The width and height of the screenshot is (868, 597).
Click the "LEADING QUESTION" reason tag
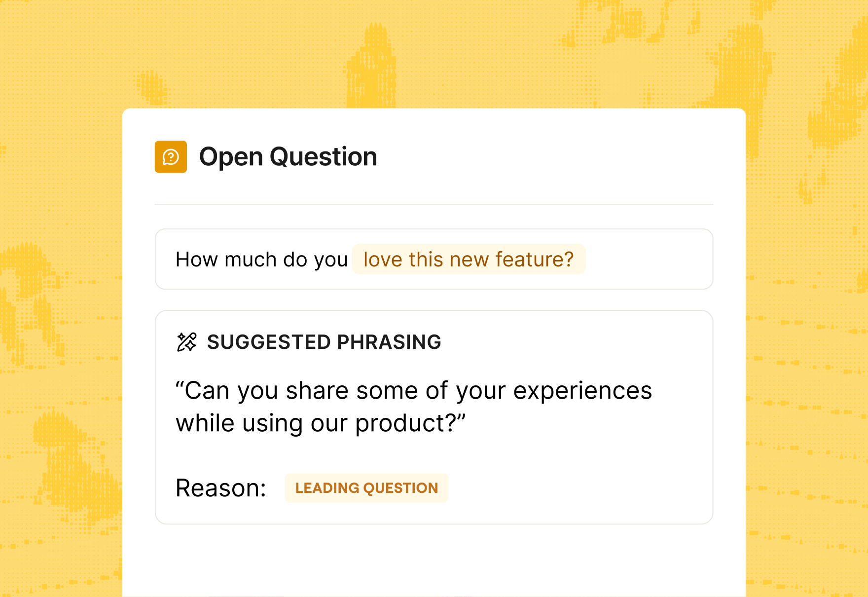366,488
